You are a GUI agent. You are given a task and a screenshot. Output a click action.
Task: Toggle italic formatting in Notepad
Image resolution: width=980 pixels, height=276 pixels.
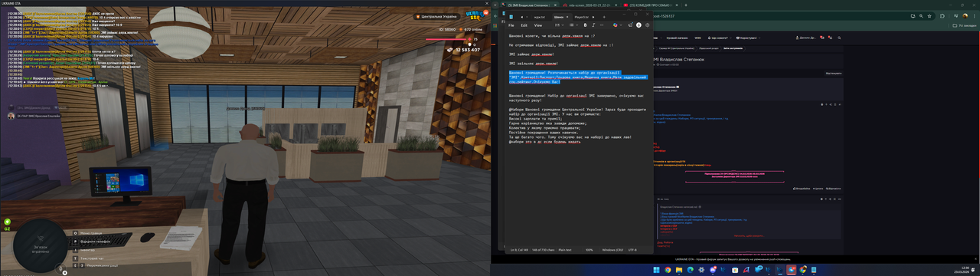click(x=593, y=25)
